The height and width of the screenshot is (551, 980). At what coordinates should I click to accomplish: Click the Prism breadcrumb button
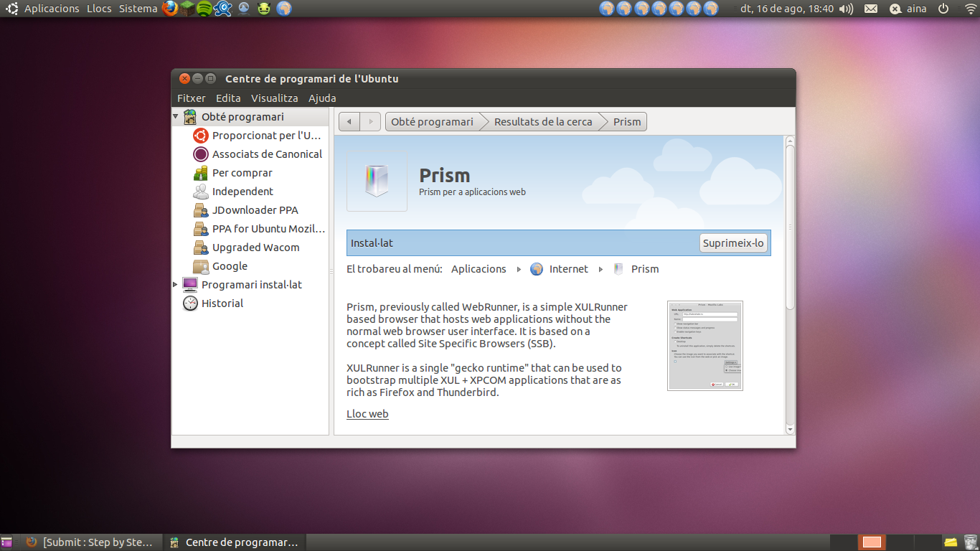click(x=627, y=122)
